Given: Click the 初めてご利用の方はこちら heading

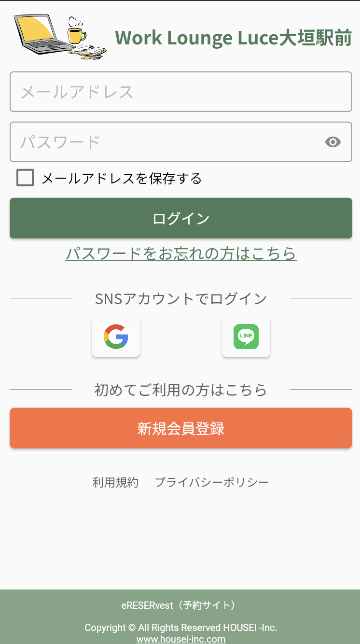Looking at the screenshot, I should [x=181, y=390].
